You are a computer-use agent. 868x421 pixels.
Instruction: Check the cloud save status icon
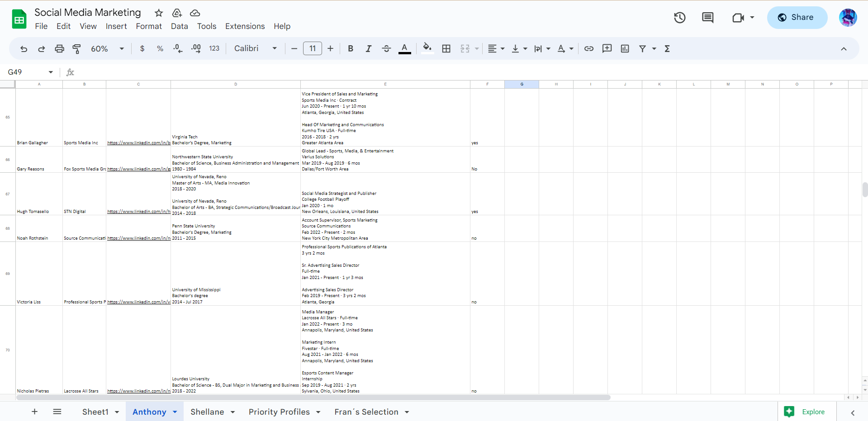tap(195, 13)
